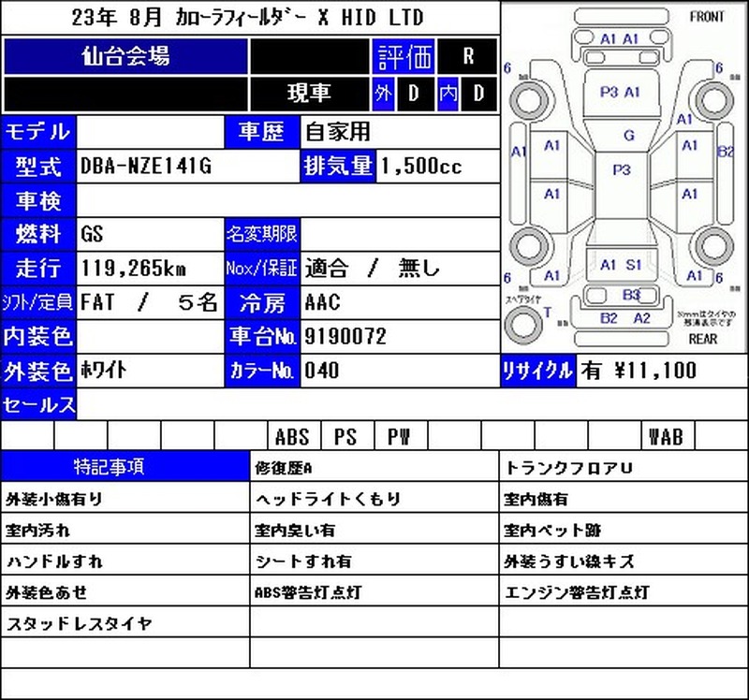Click the 車検 label

38,200
